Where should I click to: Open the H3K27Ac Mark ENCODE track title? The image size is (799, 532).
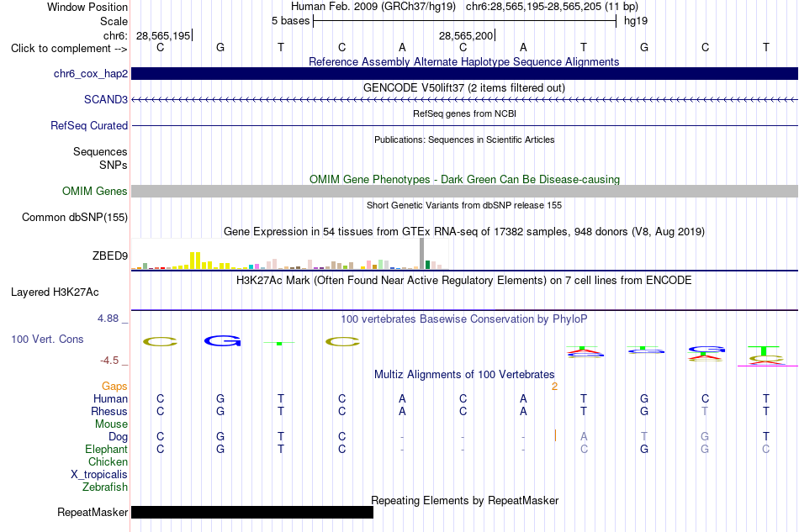coord(463,281)
